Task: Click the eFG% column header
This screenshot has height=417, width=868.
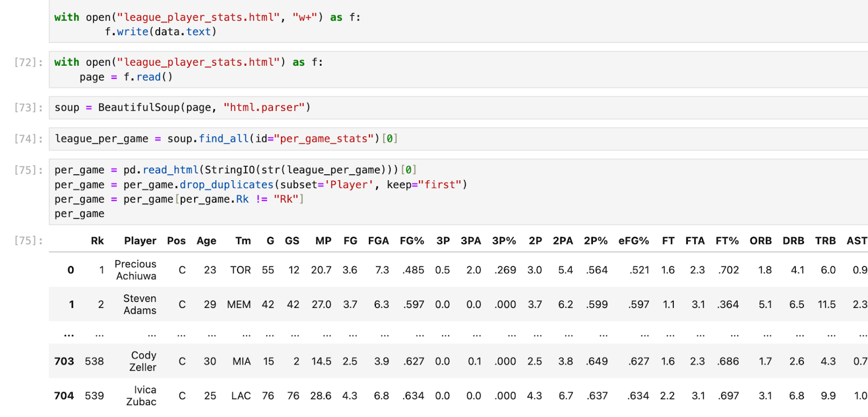Action: 633,241
